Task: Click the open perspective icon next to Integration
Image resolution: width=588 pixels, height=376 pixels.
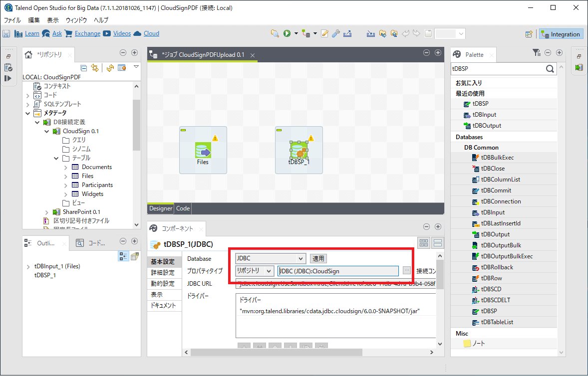Action: coord(529,34)
